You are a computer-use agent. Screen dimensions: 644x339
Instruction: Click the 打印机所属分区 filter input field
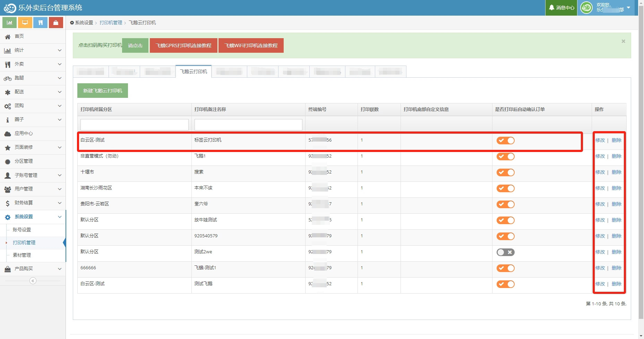(135, 125)
